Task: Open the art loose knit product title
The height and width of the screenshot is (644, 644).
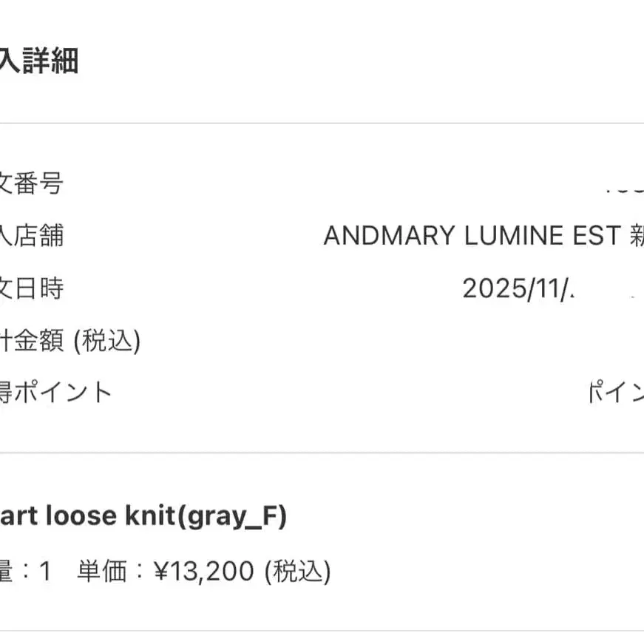Action: (87, 517)
